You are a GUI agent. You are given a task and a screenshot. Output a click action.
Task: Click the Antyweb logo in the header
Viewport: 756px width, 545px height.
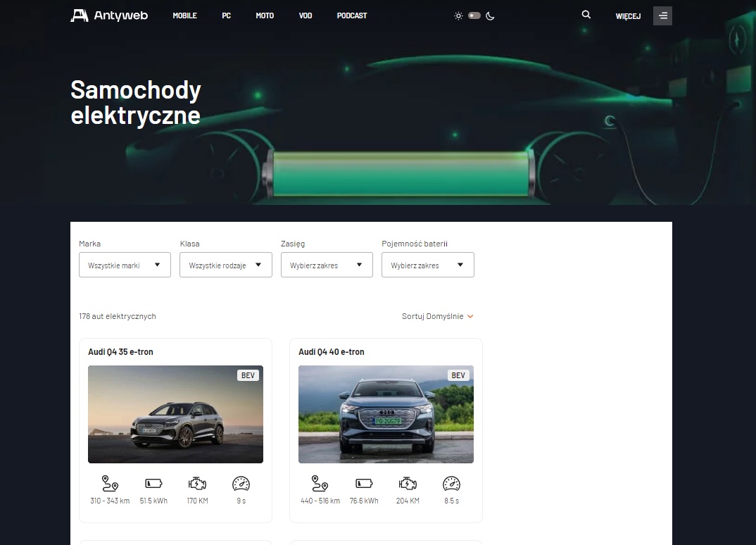[109, 15]
